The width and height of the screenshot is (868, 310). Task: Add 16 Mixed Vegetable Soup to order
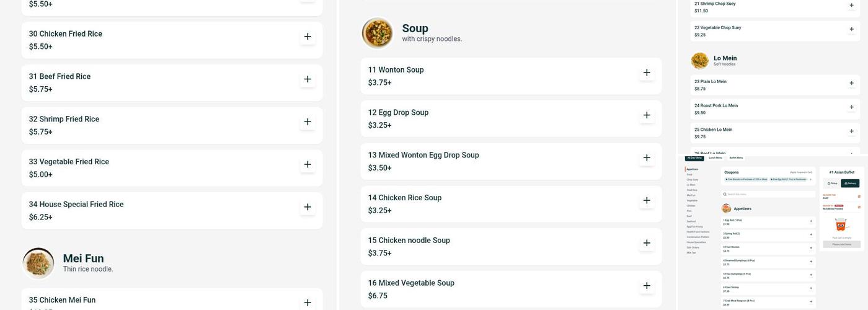(x=646, y=286)
